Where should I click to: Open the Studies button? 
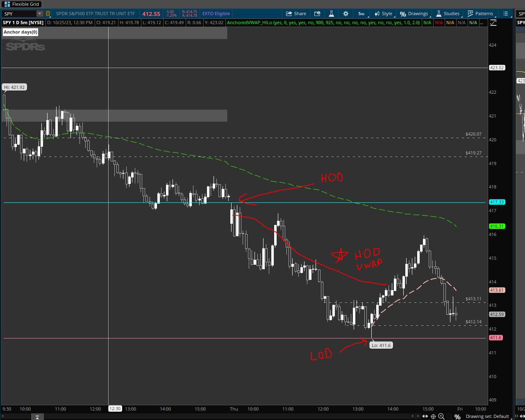coord(448,14)
